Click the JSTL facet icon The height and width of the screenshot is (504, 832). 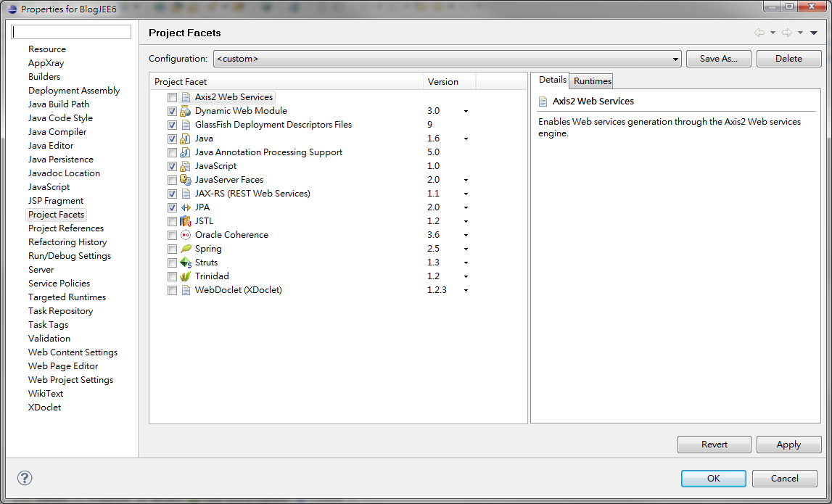185,221
